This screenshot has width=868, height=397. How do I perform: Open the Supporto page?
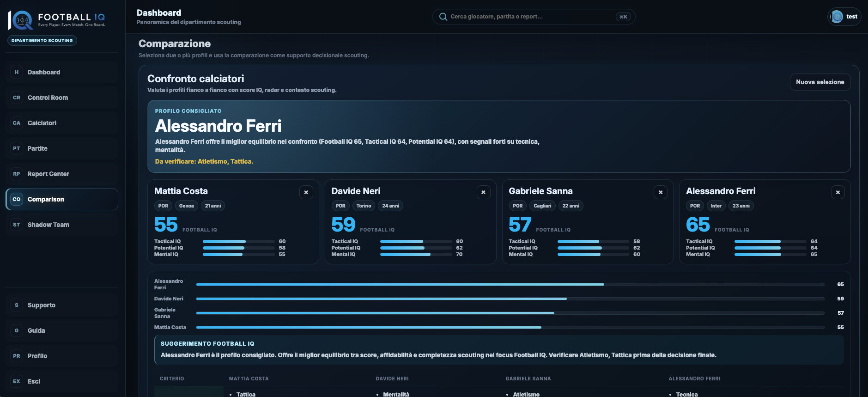pyautogui.click(x=62, y=305)
